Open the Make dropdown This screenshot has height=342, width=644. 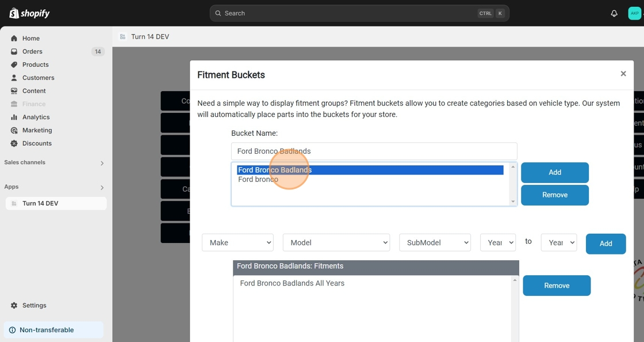(237, 242)
